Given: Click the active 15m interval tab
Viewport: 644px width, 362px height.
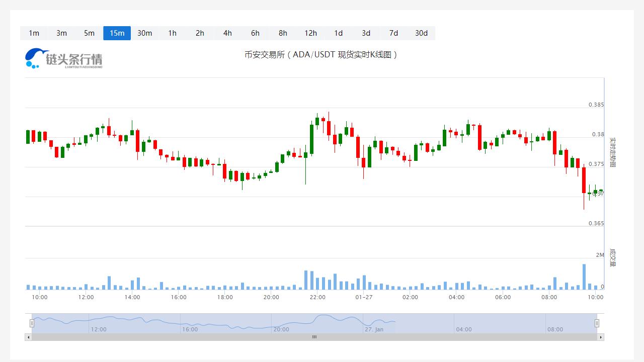Looking at the screenshot, I should (x=117, y=33).
